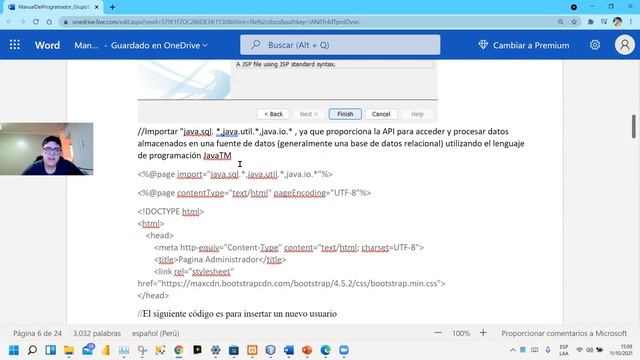The image size is (640, 360).
Task: Click the word JavaTM in the paragraph
Action: [x=217, y=156]
